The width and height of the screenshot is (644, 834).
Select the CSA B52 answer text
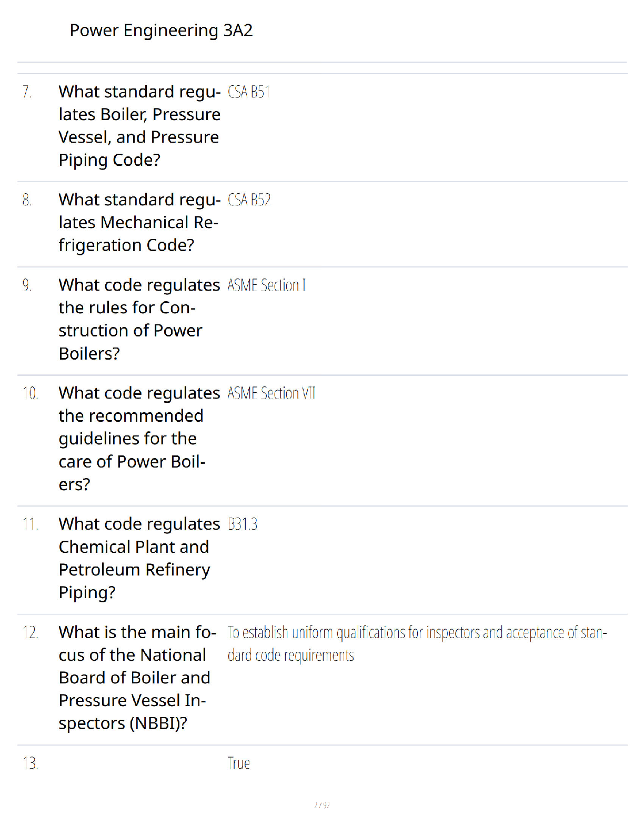[x=249, y=200]
